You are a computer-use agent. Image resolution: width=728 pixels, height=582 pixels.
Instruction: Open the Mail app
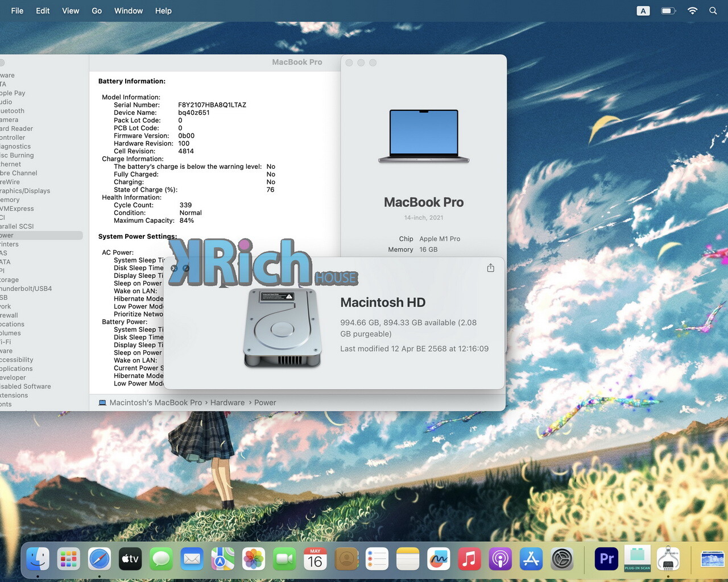192,559
